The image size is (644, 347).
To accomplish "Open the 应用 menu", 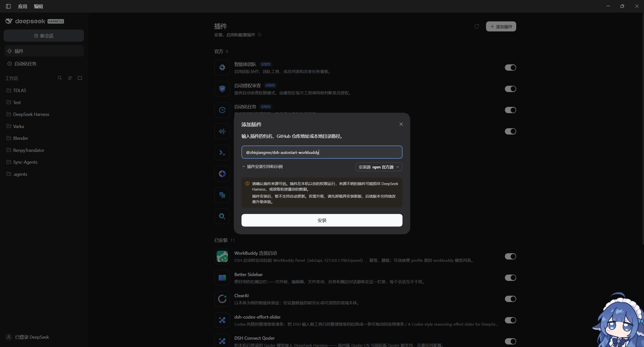I will [23, 6].
